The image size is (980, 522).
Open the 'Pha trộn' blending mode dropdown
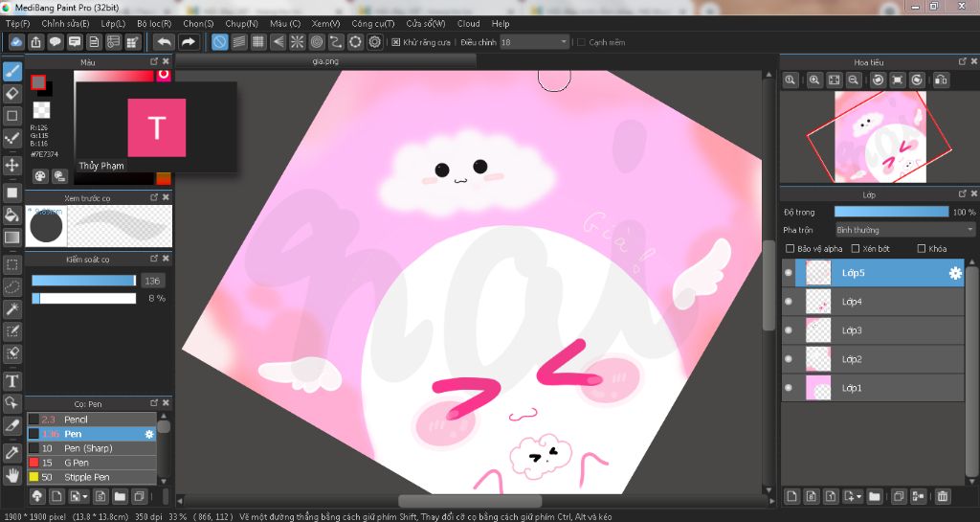(905, 230)
